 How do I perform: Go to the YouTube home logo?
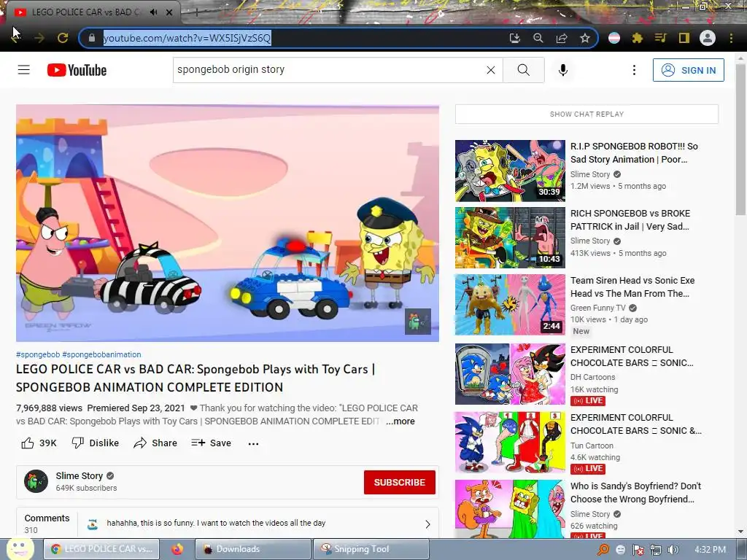pos(77,70)
